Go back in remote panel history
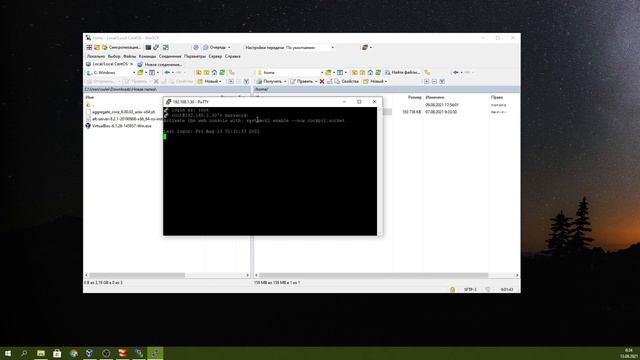Viewport: 640px width, 360px height. (456, 73)
